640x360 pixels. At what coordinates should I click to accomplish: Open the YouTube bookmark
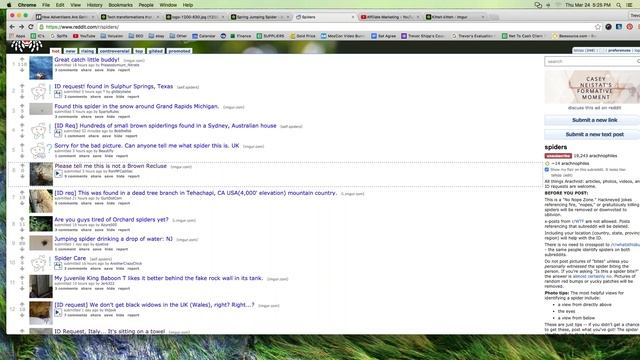tap(84, 36)
